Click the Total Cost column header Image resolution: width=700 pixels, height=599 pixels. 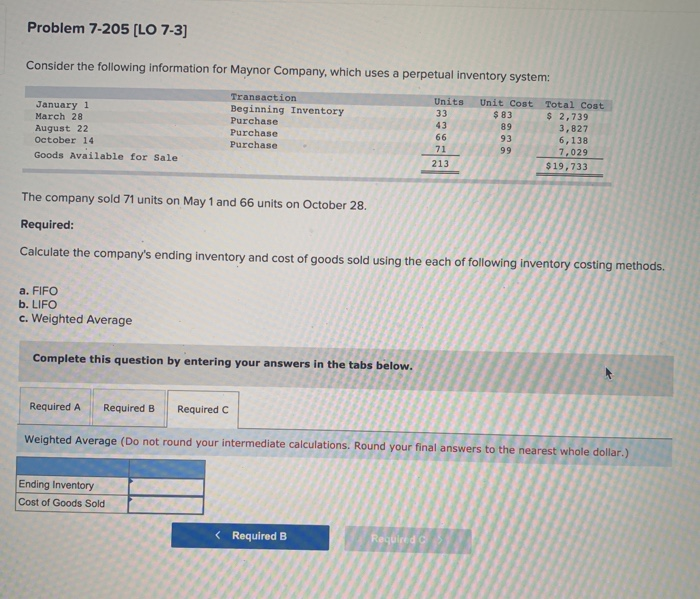[x=574, y=105]
